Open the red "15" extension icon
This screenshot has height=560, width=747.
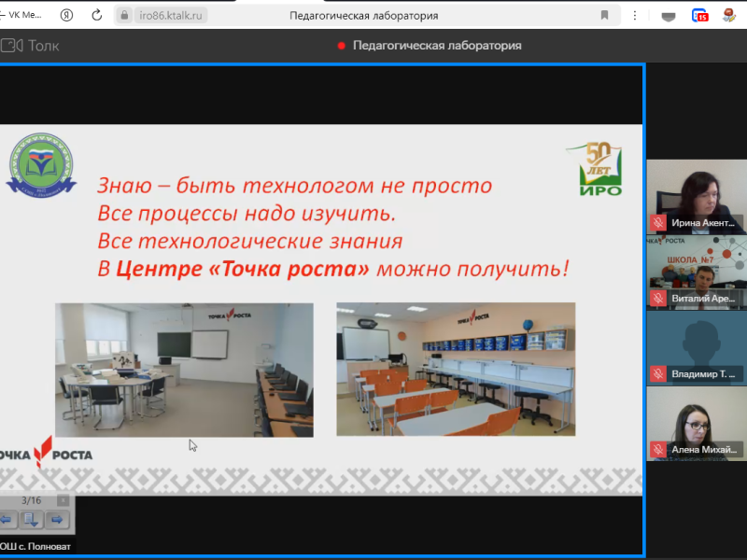point(699,15)
